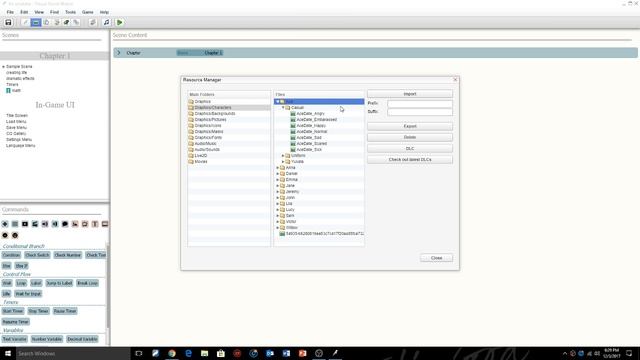Select the AceDate_Happy image file

311,126
